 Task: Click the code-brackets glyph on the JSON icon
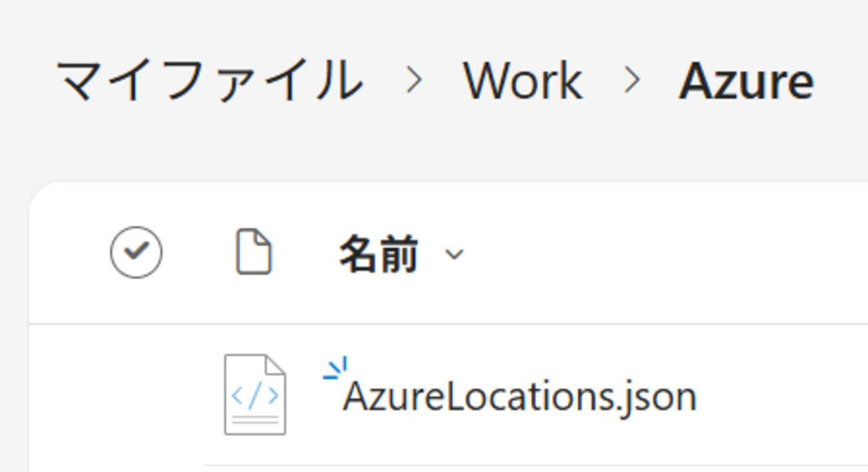[x=255, y=396]
